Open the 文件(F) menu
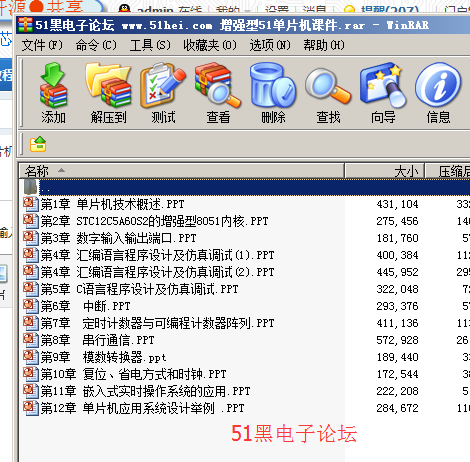Image resolution: width=470 pixels, height=462 pixels. point(42,45)
